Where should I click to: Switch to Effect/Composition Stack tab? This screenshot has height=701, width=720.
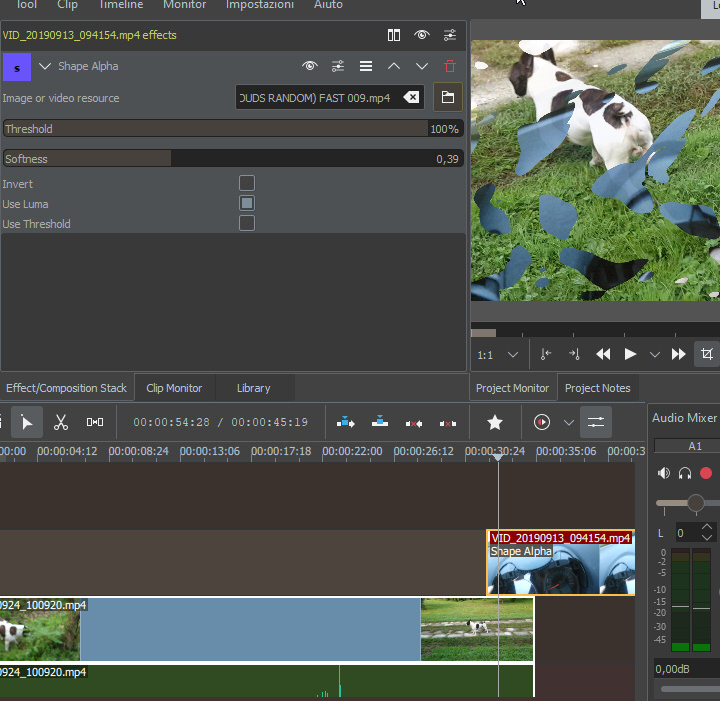(67, 388)
